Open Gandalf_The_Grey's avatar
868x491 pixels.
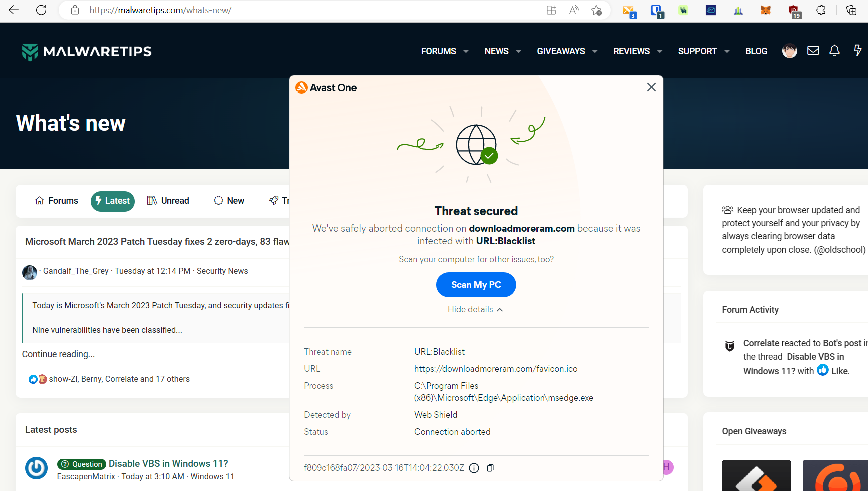point(30,272)
